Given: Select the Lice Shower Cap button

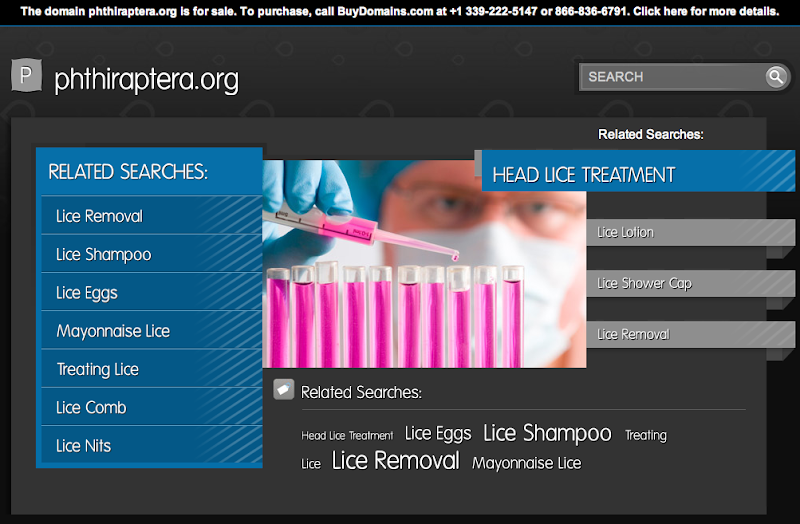Looking at the screenshot, I should point(690,284).
